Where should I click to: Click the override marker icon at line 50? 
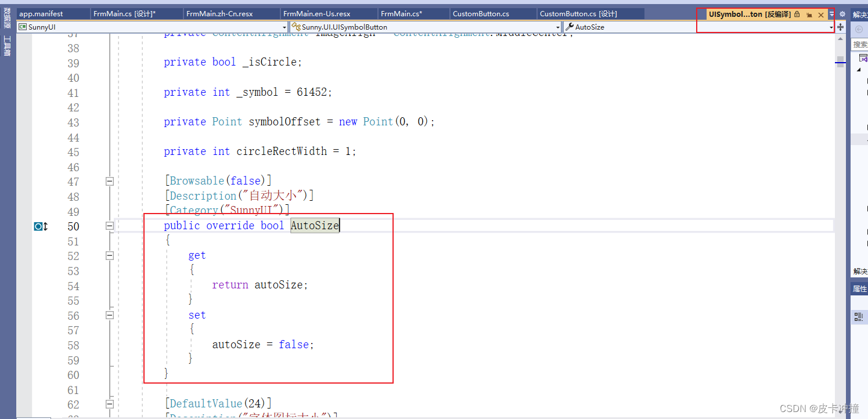pos(41,226)
